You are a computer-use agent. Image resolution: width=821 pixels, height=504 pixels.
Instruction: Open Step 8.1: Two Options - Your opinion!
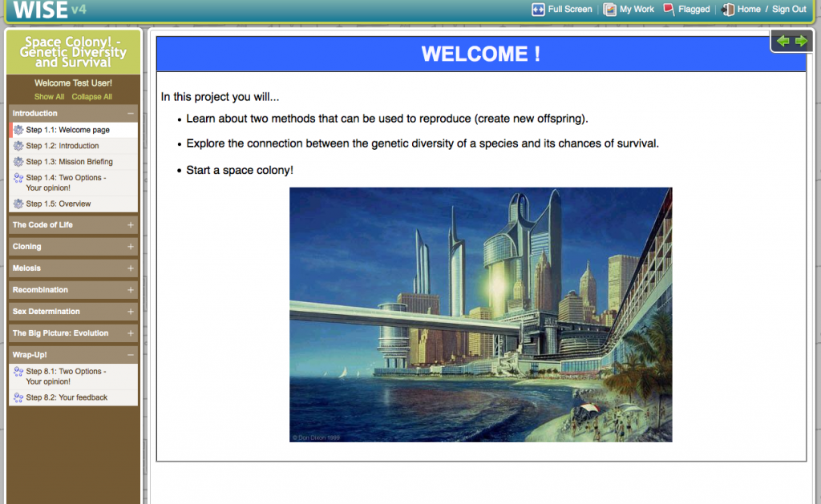pos(73,377)
